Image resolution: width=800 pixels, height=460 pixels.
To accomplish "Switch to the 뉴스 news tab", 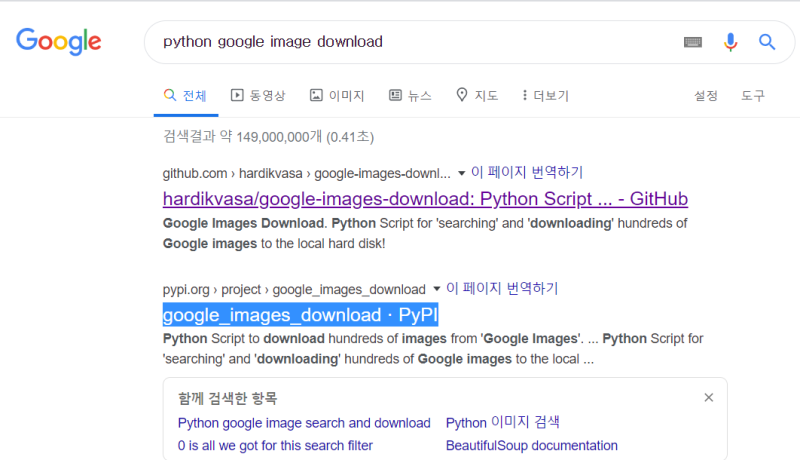I will (410, 95).
